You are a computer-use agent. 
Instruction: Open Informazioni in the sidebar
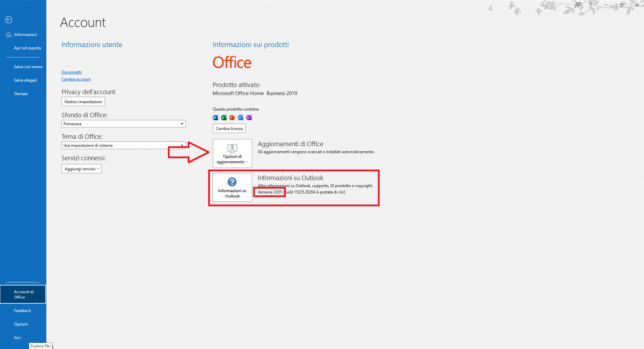coord(23,35)
